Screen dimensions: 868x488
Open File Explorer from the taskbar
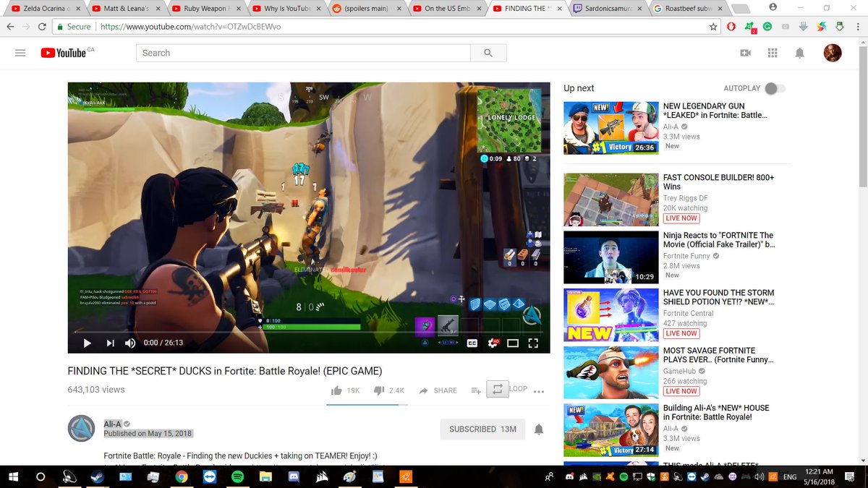coord(265,476)
